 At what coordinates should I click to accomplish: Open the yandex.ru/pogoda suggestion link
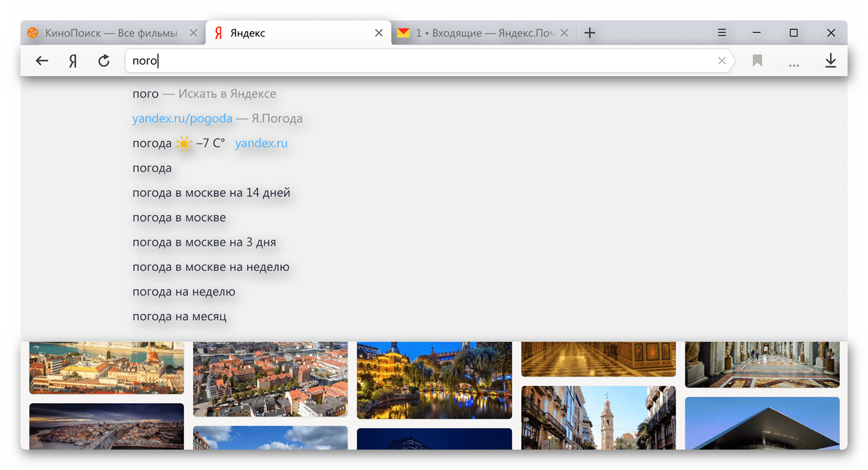(x=182, y=118)
